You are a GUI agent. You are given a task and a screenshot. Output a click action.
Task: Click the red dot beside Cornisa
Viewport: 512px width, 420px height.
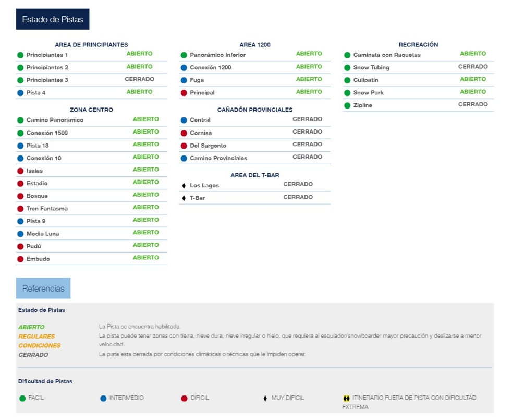point(184,134)
